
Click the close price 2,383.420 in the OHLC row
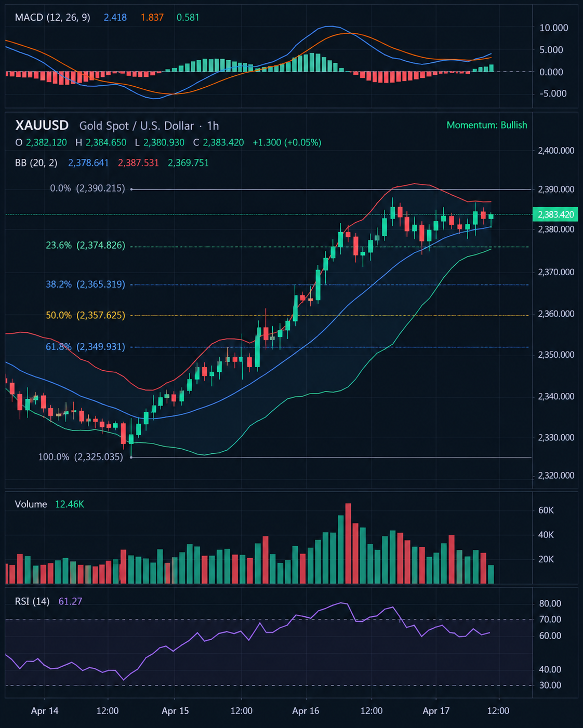tap(223, 142)
